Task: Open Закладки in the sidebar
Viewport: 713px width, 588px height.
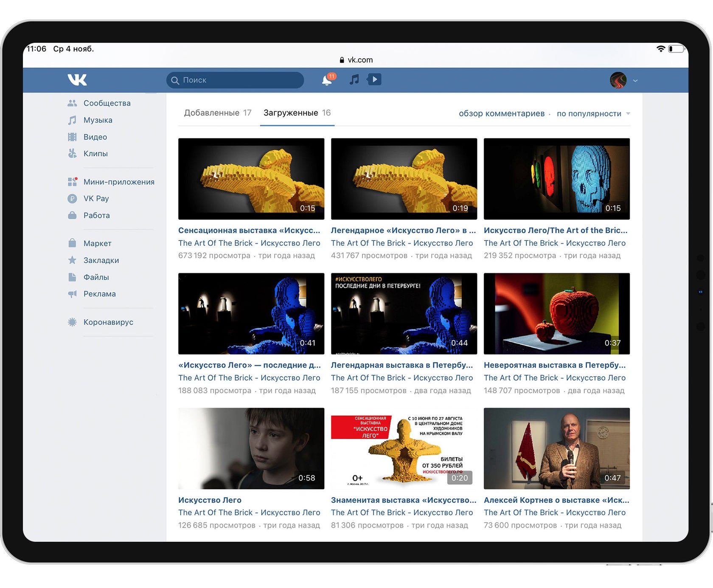Action: coord(101,260)
